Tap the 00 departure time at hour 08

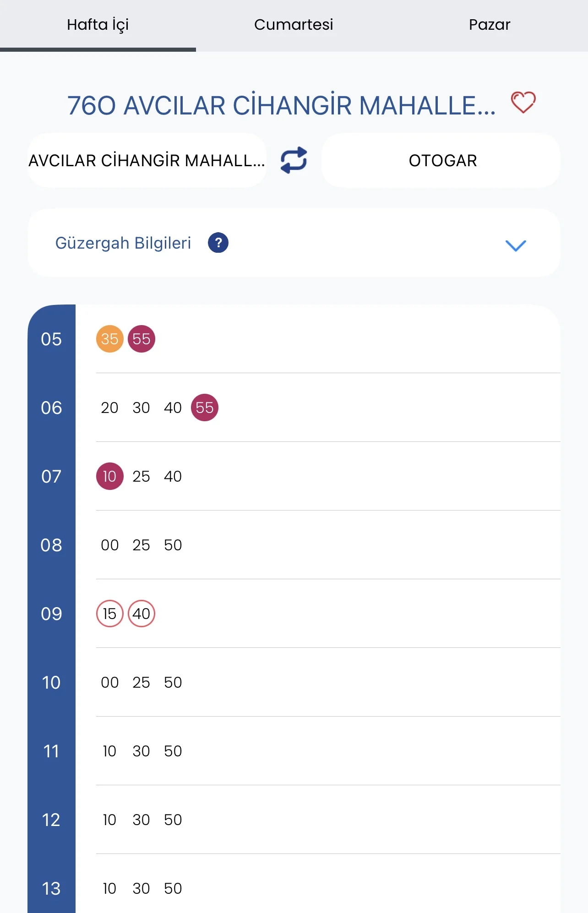point(109,545)
